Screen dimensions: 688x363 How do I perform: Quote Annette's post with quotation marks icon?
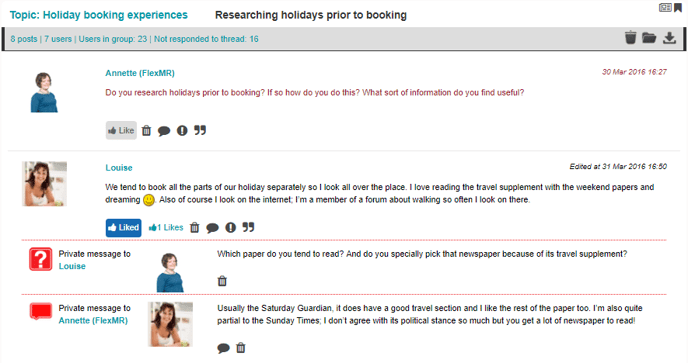[200, 130]
